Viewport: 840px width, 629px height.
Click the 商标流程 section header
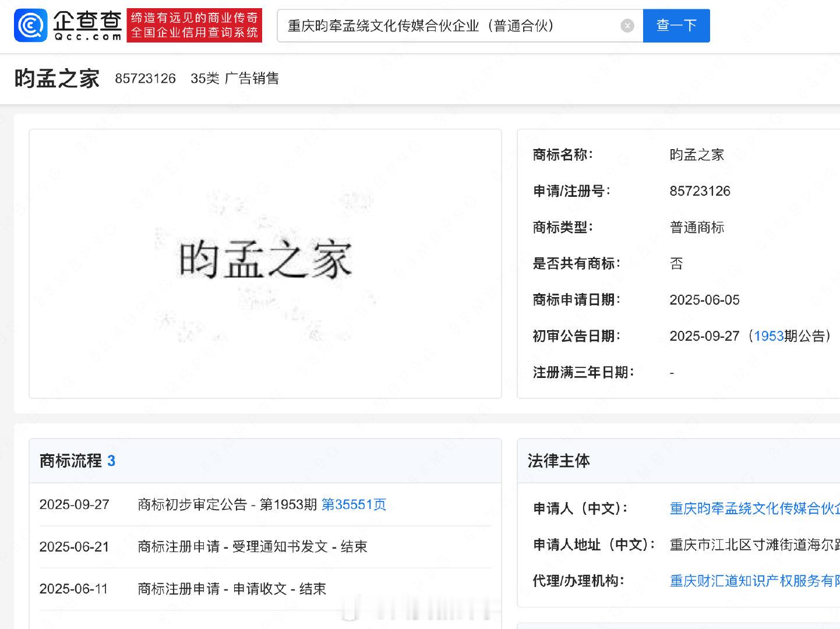[x=70, y=461]
